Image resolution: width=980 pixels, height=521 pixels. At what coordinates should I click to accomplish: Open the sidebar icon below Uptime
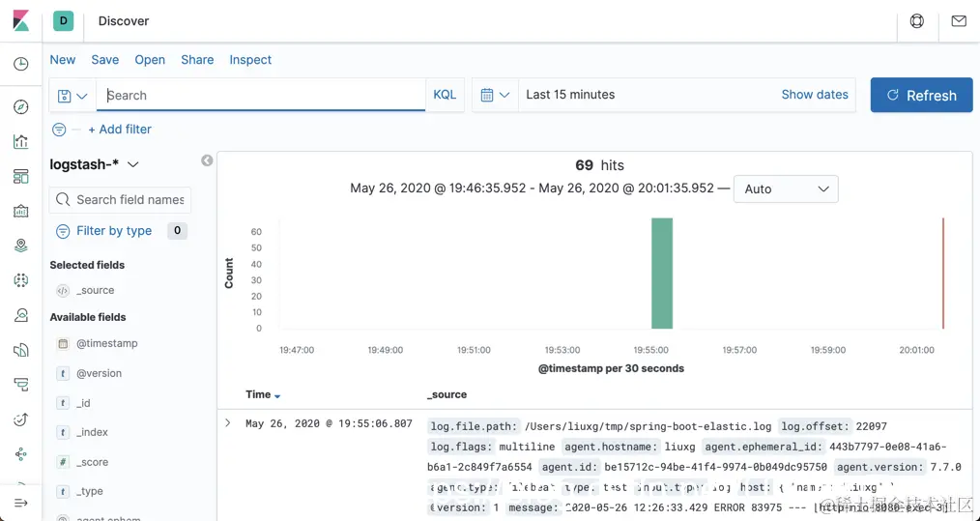[x=20, y=454]
